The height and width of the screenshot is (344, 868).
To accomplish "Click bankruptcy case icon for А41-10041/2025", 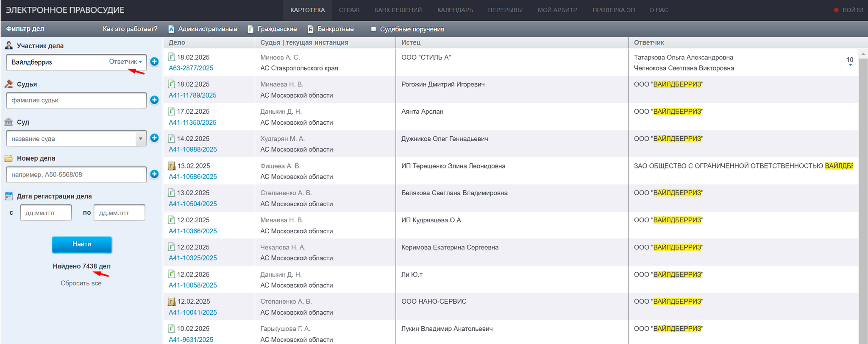I will tap(172, 301).
